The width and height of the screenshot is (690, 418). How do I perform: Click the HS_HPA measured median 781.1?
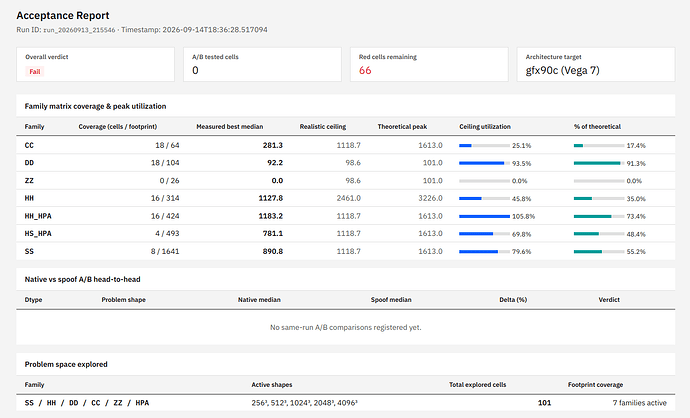point(273,234)
